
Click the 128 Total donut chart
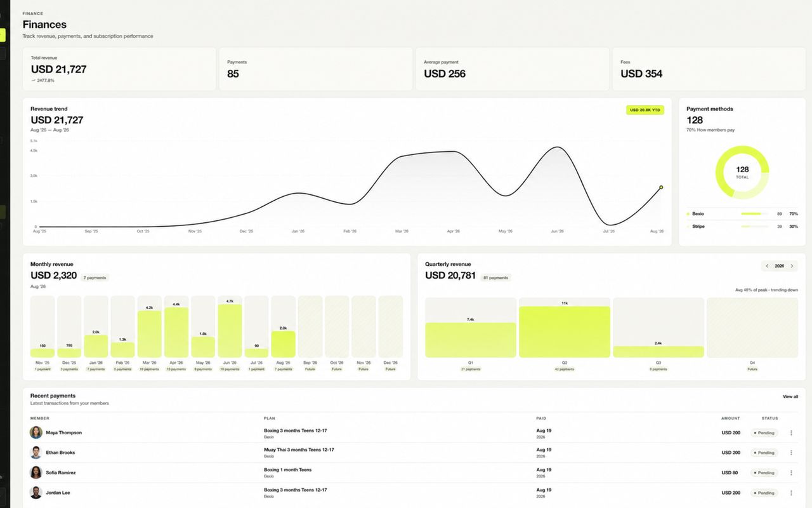coord(742,172)
